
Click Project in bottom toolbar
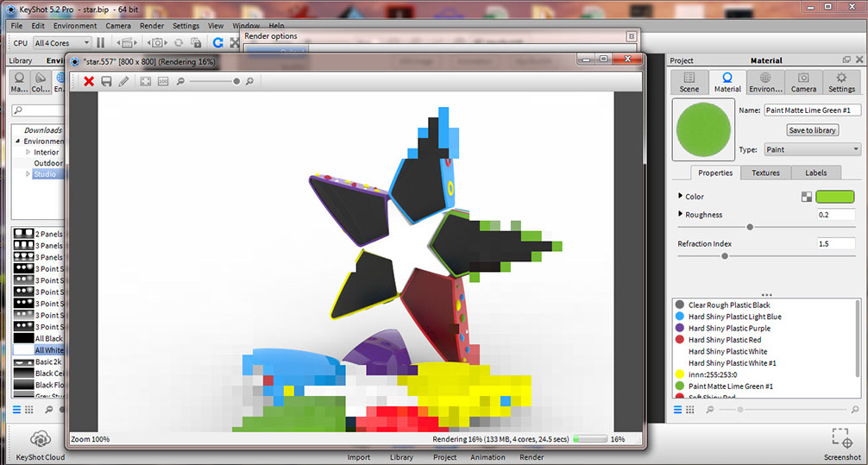[445, 457]
